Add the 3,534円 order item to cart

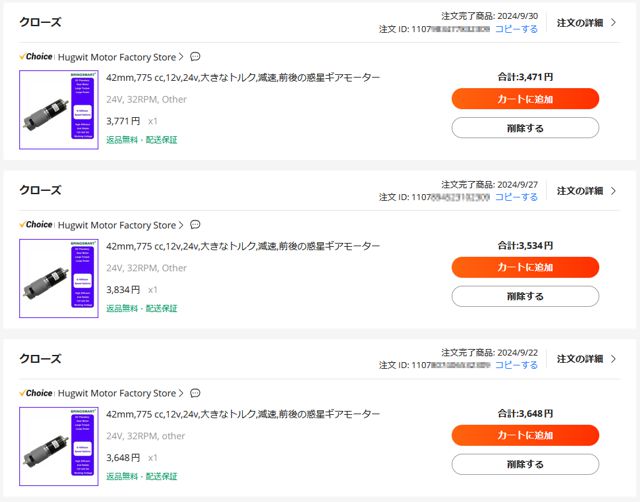(x=525, y=267)
